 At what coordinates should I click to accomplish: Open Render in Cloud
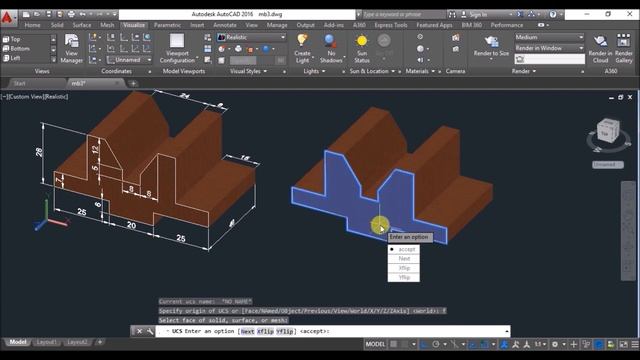(600, 48)
